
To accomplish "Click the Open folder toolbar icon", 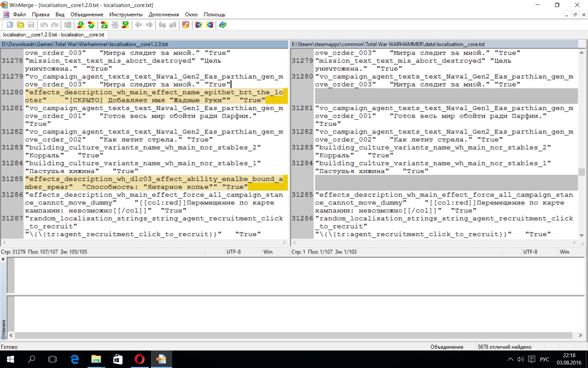I will pos(21,25).
